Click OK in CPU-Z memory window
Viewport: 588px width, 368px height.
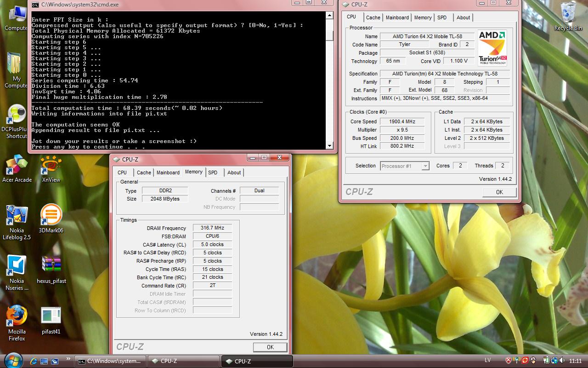[x=270, y=347]
